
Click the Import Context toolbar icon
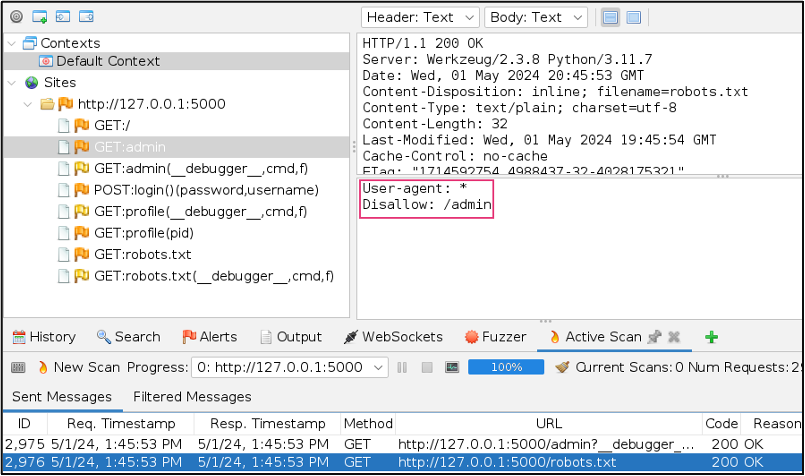63,16
